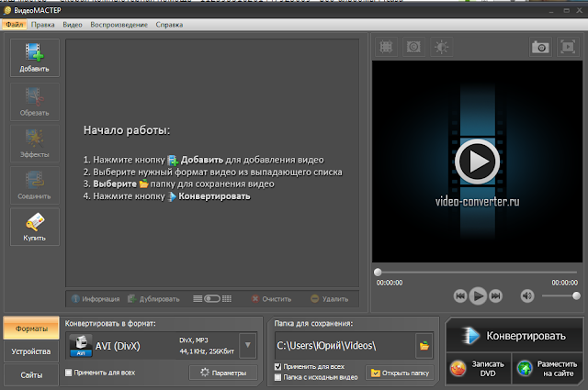Image resolution: width=588 pixels, height=390 pixels.
Task: Click elapsed time 00:00:00 on left
Action: point(390,283)
